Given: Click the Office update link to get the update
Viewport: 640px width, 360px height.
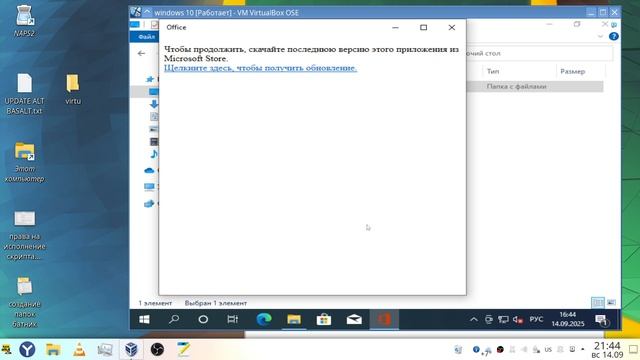Looking at the screenshot, I should point(260,68).
